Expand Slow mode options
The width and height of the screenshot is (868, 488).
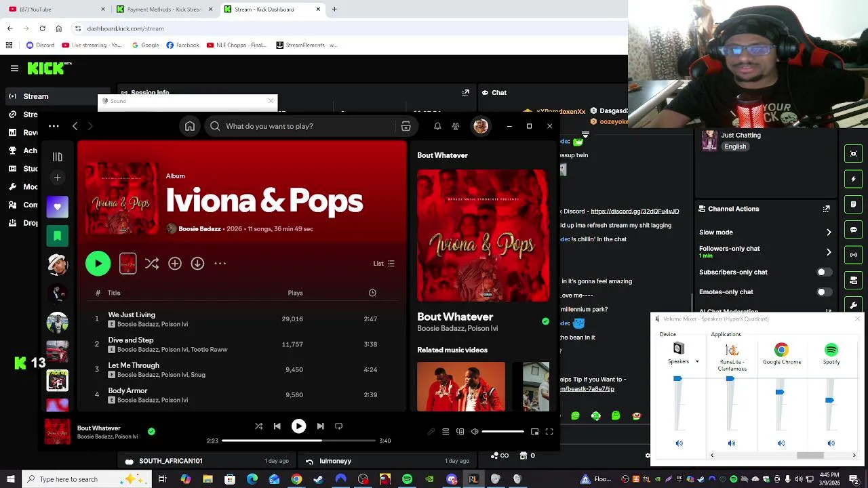[x=829, y=232]
